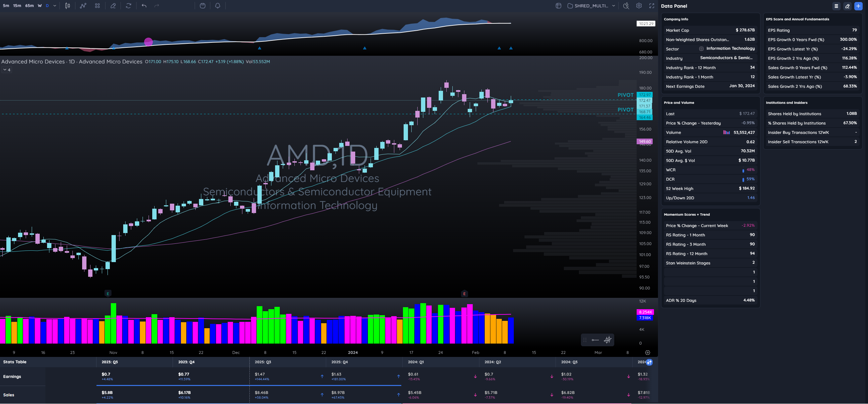The image size is (868, 404).
Task: Click the Data Panel edit pencil button
Action: pyautogui.click(x=847, y=6)
